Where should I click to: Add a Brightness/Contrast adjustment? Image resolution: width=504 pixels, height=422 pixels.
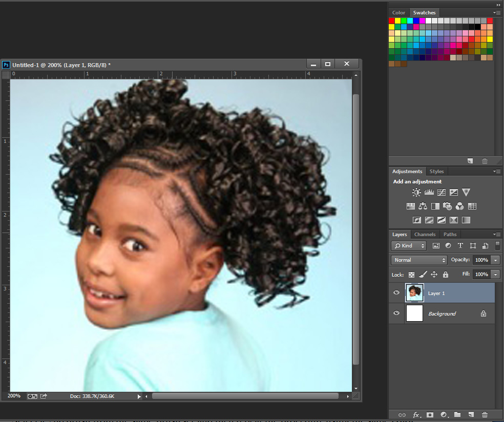click(x=416, y=192)
